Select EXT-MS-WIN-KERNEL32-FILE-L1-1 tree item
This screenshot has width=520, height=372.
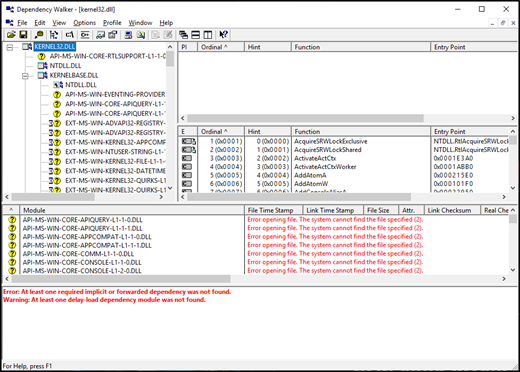coord(115,161)
